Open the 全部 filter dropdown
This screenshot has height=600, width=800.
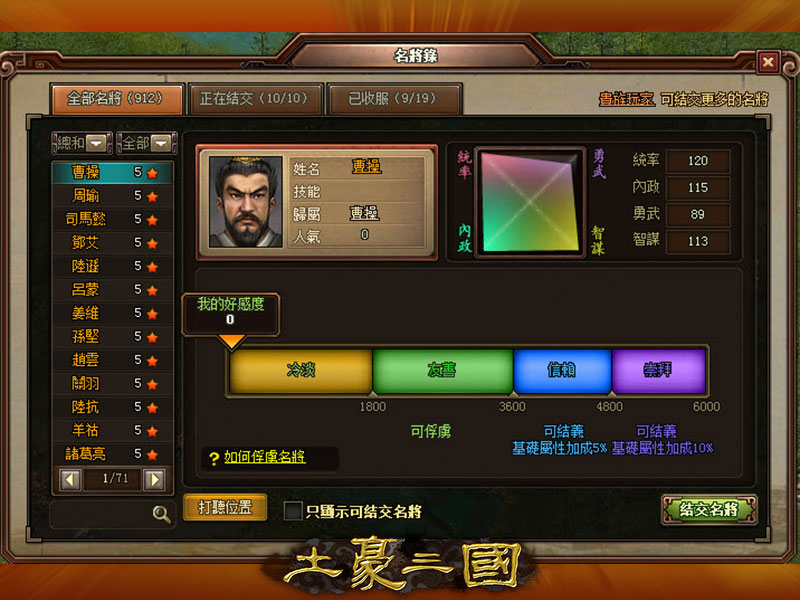coord(147,143)
